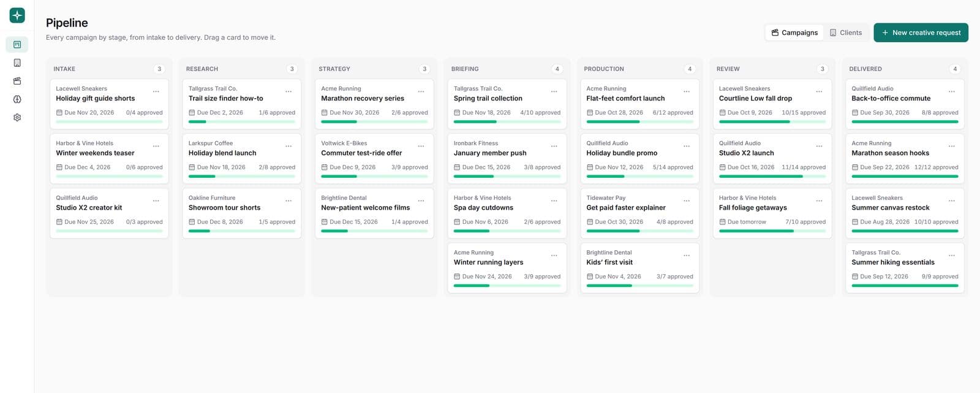The height and width of the screenshot is (393, 980).
Task: Open options menu for Spring trail collection
Action: point(554,91)
